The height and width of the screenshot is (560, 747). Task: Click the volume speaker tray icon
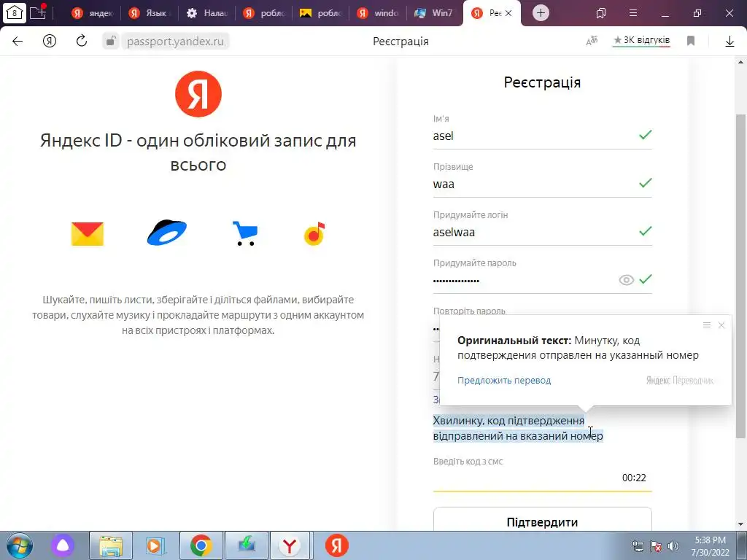673,545
